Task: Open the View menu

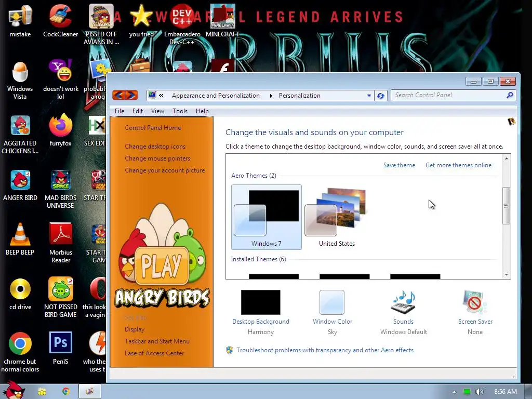Action: 157,111
